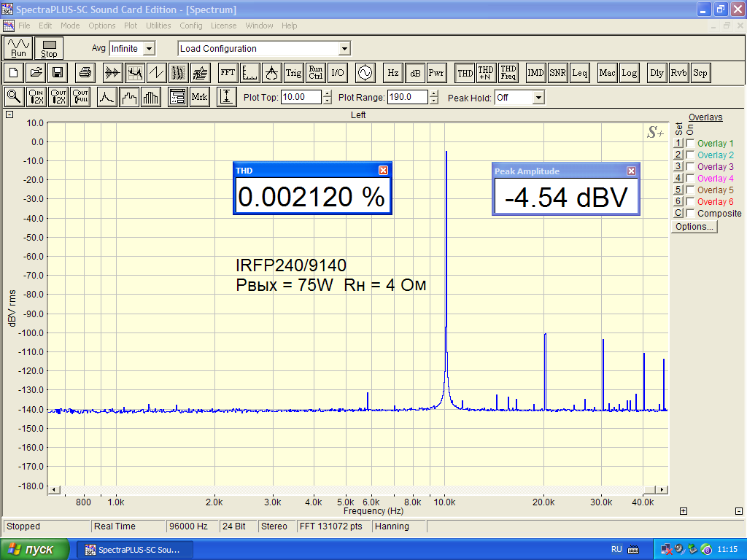The width and height of the screenshot is (747, 560).
Task: Click the Windows Start button
Action: 34,550
